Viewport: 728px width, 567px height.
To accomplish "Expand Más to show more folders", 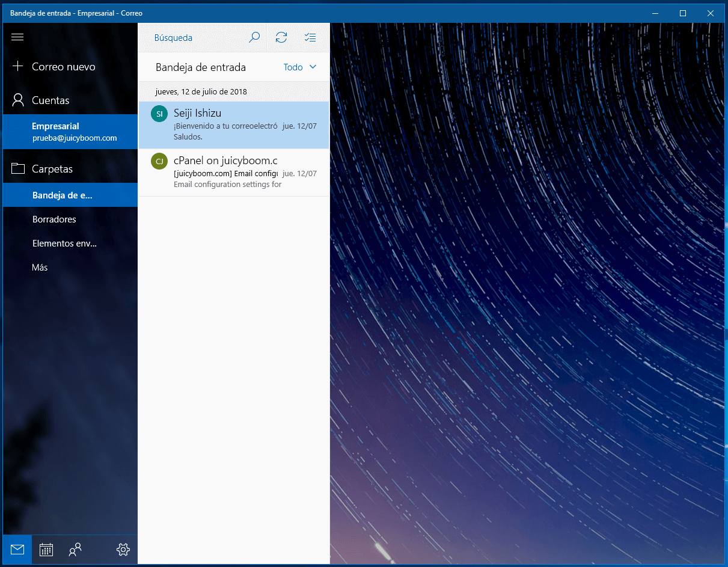I will pyautogui.click(x=40, y=267).
